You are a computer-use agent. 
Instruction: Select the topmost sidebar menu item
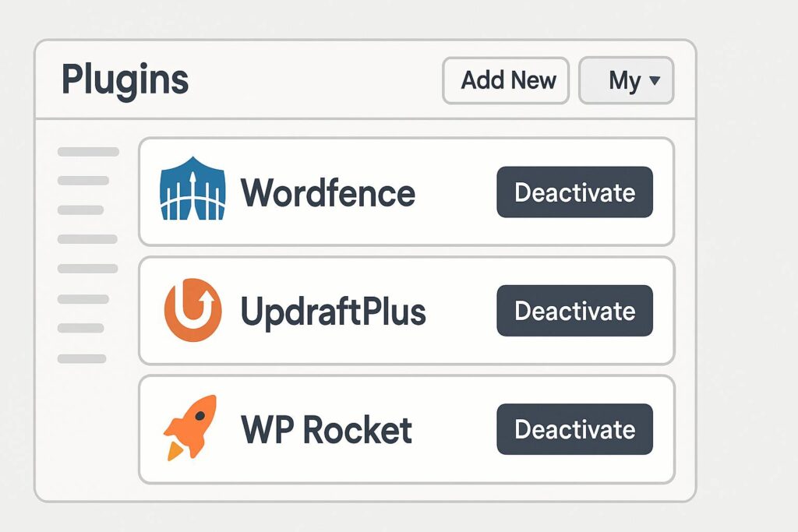(x=88, y=152)
